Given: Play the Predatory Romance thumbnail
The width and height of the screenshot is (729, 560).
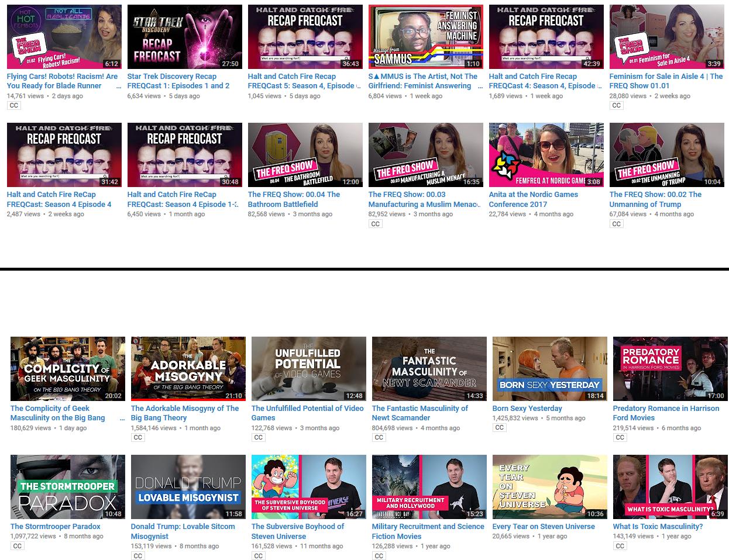Looking at the screenshot, I should [670, 369].
